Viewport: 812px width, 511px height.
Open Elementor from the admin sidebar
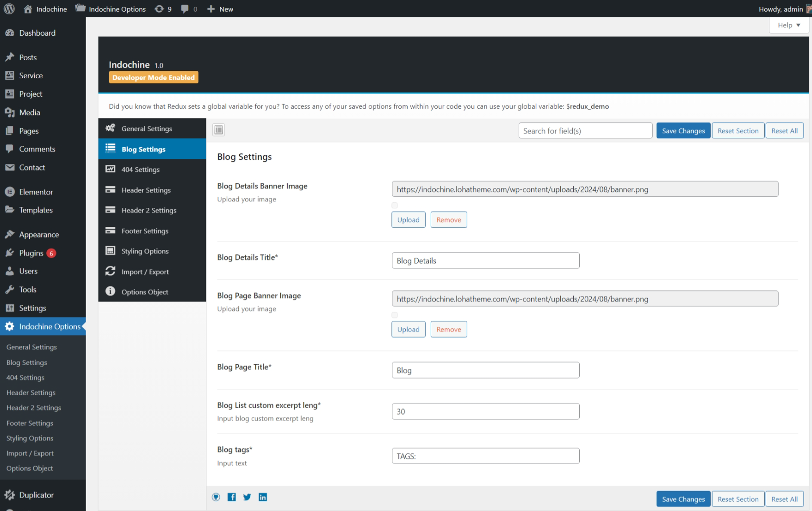[36, 192]
